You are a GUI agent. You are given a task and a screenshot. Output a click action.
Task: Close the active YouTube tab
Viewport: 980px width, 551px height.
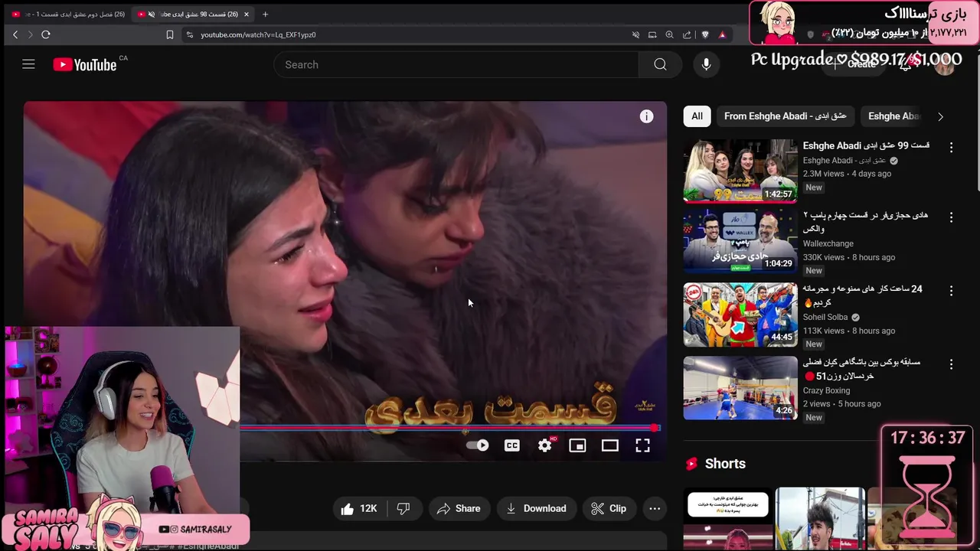(x=247, y=14)
